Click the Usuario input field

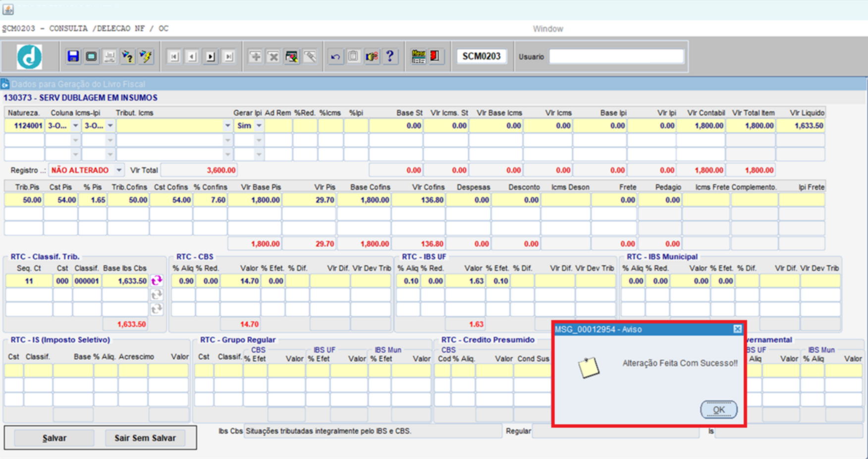pyautogui.click(x=616, y=57)
